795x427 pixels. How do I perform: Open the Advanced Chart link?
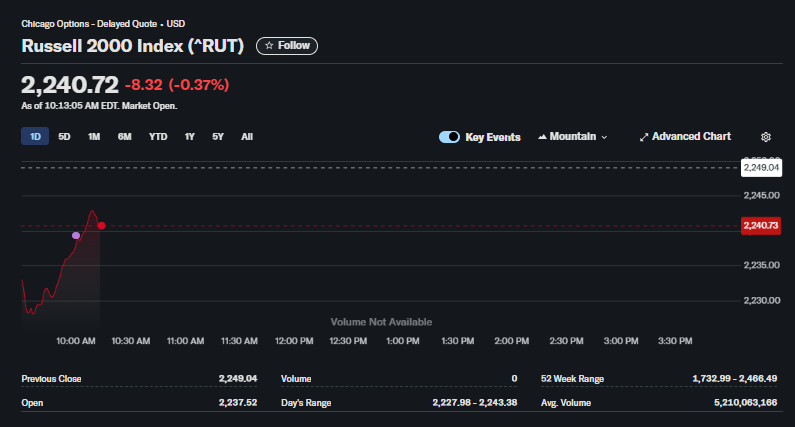[685, 136]
